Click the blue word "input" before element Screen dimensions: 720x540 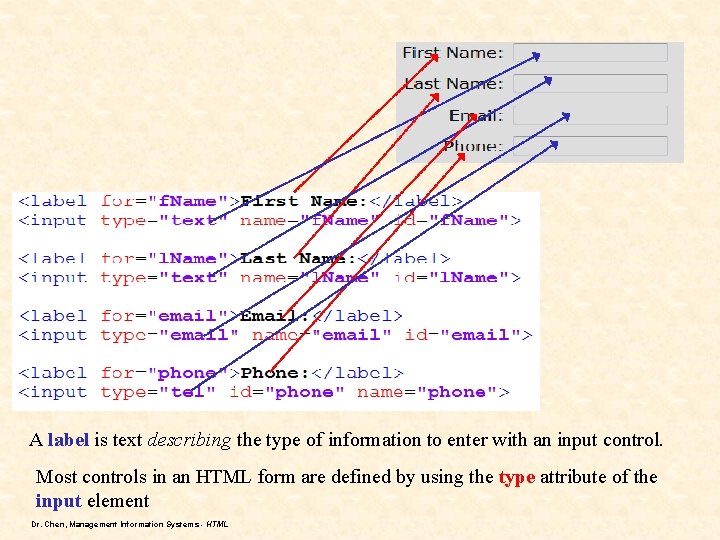coord(58,501)
